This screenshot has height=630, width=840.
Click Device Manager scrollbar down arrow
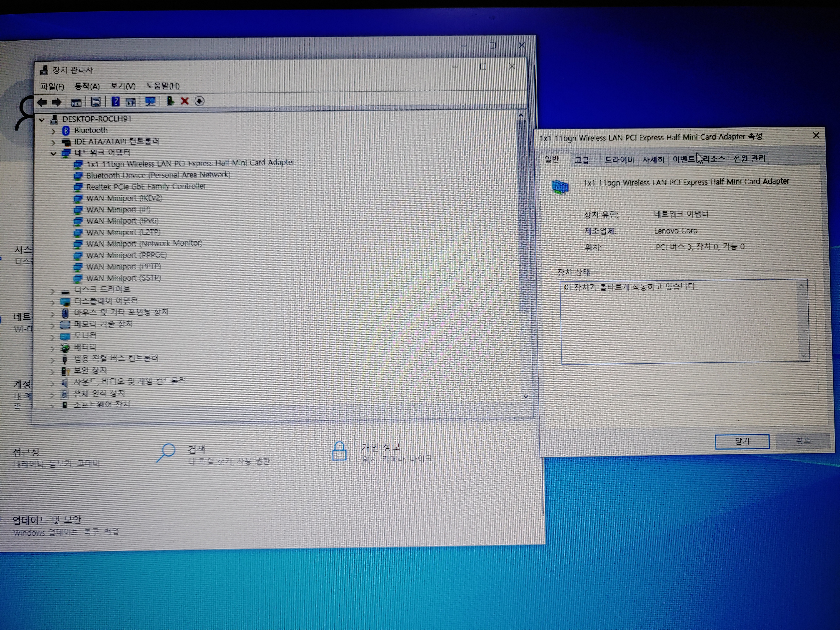point(526,397)
